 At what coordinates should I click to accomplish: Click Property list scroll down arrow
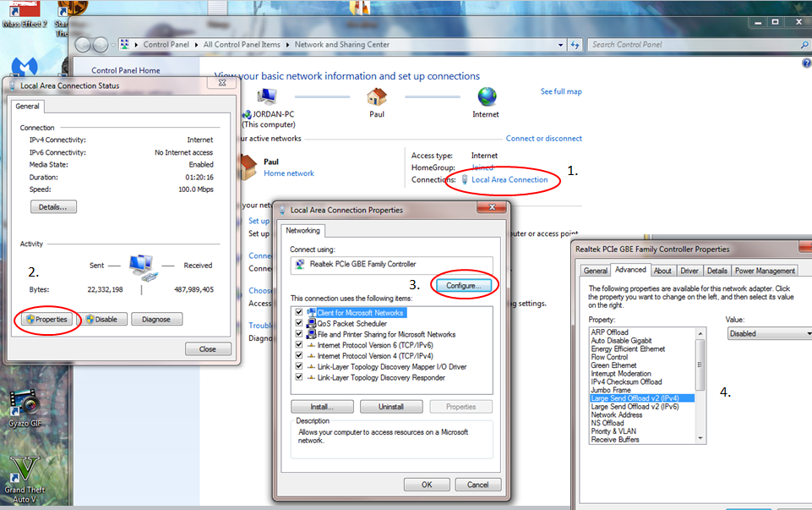700,438
